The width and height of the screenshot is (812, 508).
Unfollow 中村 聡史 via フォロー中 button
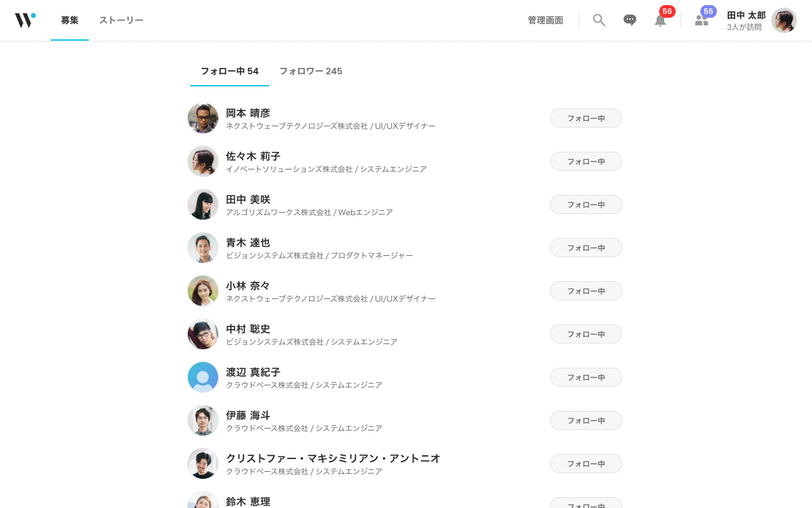586,334
